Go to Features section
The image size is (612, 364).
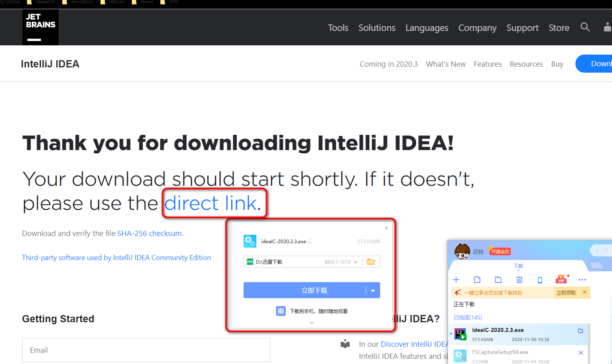pyautogui.click(x=487, y=64)
